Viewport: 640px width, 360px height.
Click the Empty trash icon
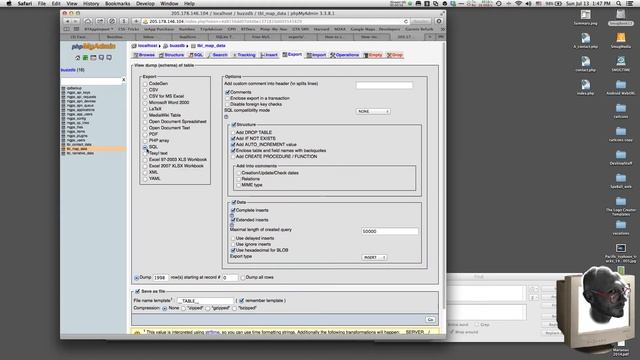[366, 55]
